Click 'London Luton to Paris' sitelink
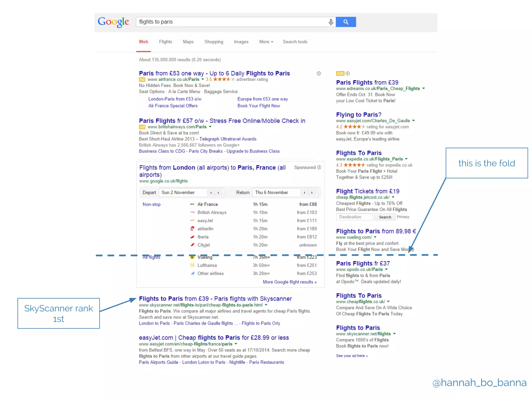The width and height of the screenshot is (532, 399). [x=204, y=362]
